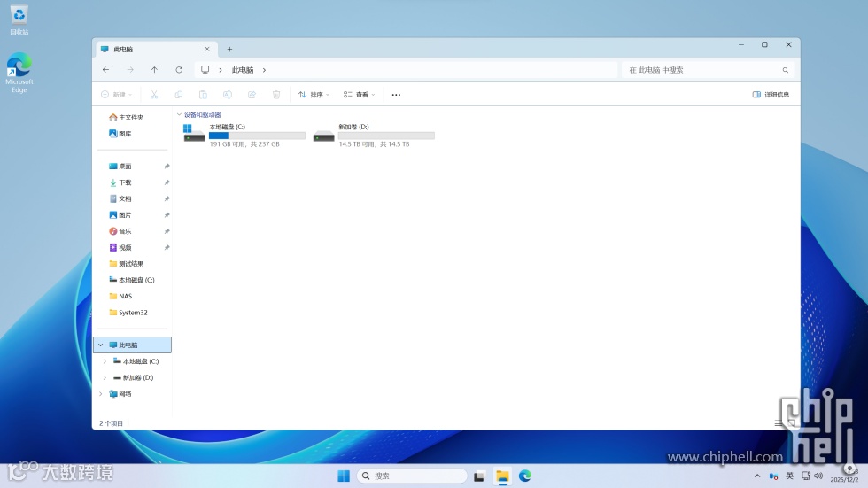Click the search magnifier in search box
The width and height of the screenshot is (868, 488).
click(x=785, y=70)
